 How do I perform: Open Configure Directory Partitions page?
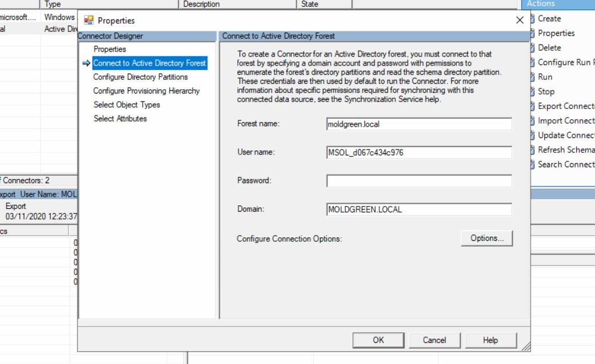140,77
